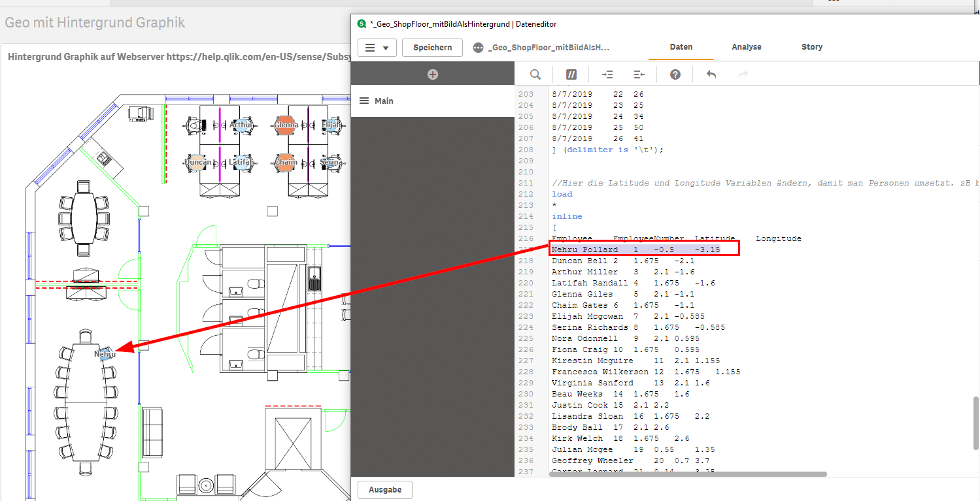The image size is (980, 501).
Task: Open the Ausgabe output panel
Action: (x=385, y=489)
